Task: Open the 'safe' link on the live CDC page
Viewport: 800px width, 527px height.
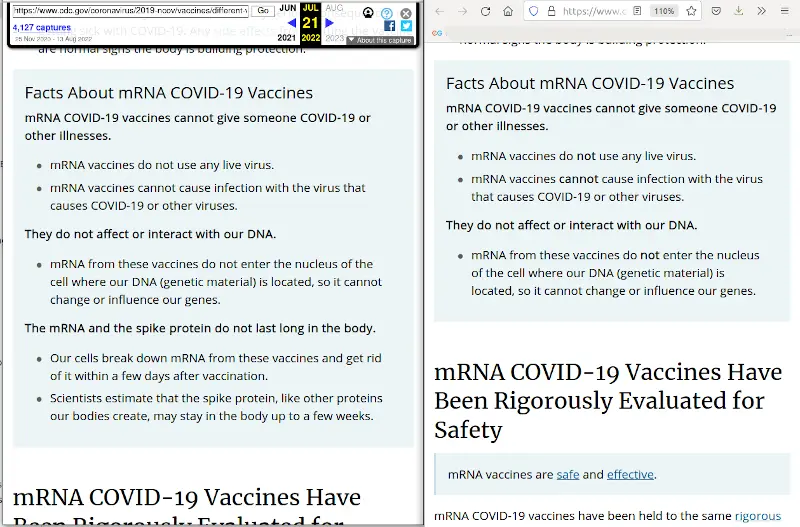Action: click(x=568, y=474)
